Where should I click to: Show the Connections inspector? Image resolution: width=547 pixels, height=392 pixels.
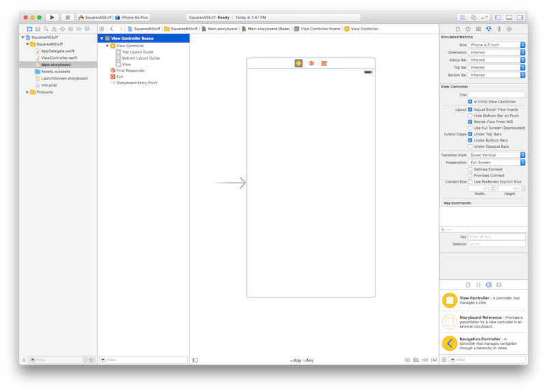tap(509, 29)
